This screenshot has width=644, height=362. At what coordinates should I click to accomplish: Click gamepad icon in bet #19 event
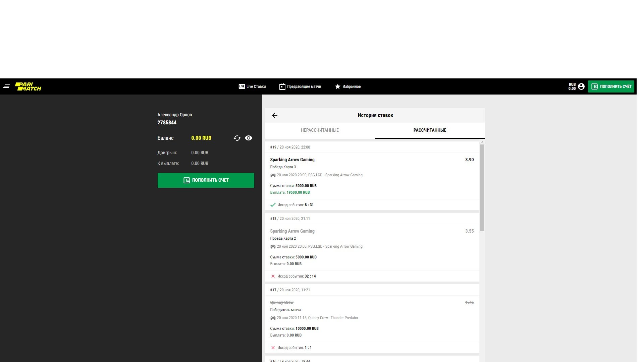click(273, 175)
